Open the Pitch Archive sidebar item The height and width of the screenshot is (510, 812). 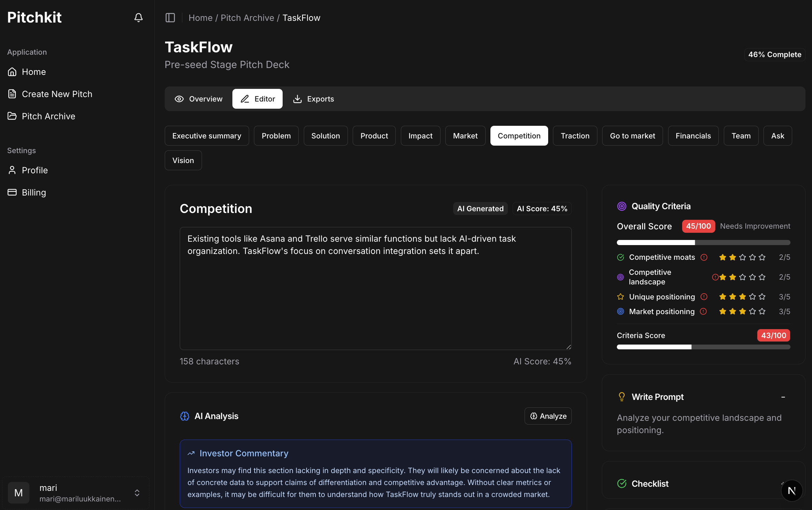[x=48, y=116]
